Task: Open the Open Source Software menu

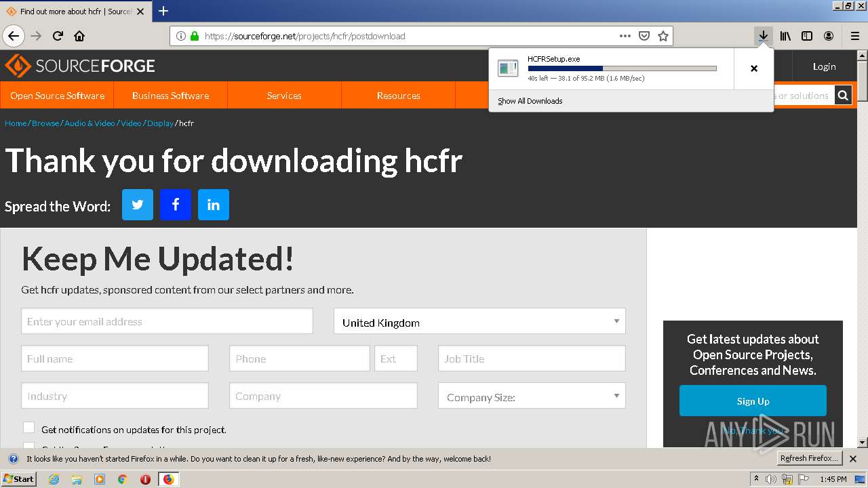Action: pyautogui.click(x=57, y=96)
